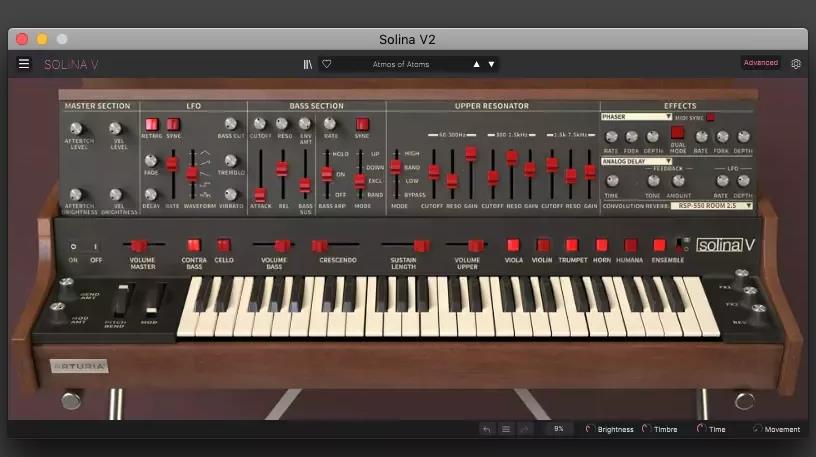Open settings via the gear icon

(x=796, y=64)
